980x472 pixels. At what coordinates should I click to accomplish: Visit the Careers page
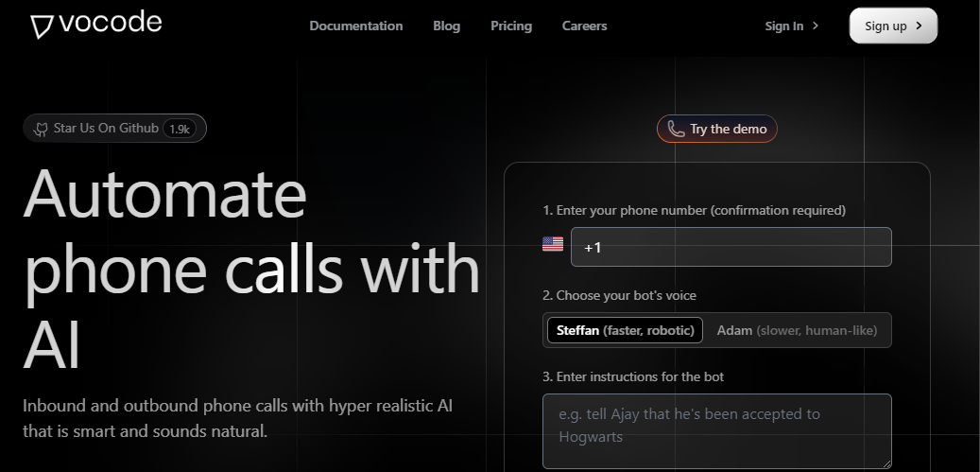click(x=584, y=26)
